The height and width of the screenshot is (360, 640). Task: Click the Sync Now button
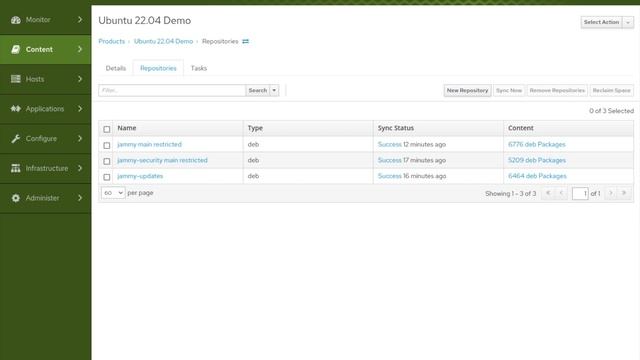[x=509, y=90]
